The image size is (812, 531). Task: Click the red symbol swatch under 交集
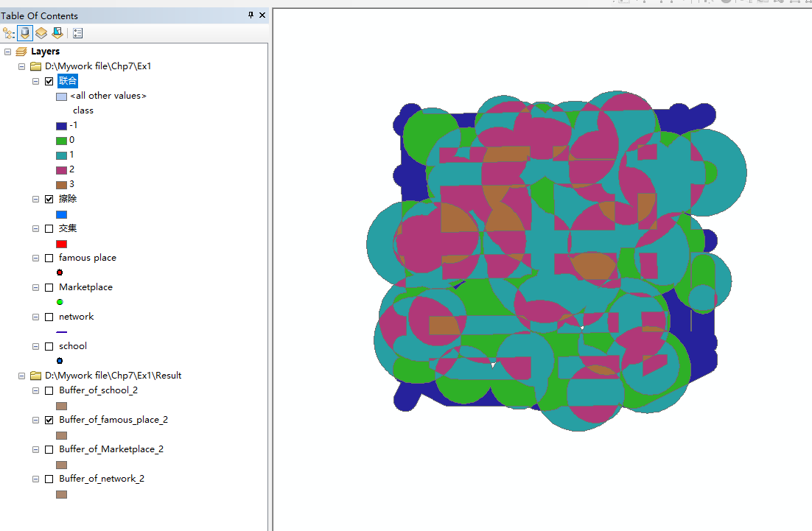pyautogui.click(x=61, y=244)
